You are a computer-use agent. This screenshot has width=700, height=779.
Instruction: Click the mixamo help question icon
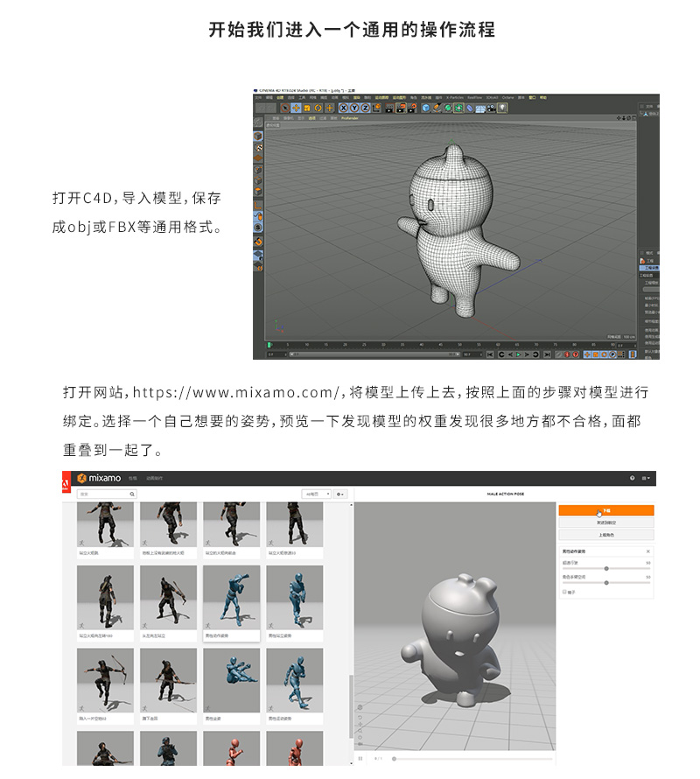(x=632, y=478)
